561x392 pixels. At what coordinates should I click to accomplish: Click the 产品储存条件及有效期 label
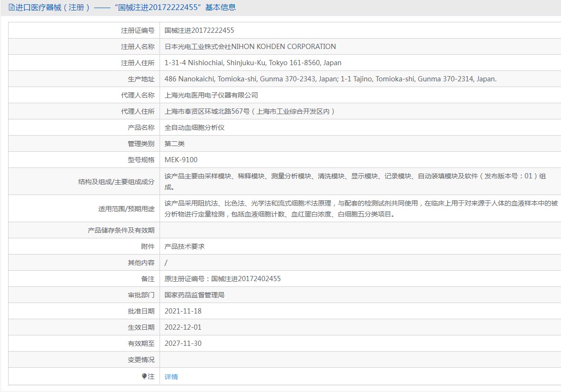121,230
